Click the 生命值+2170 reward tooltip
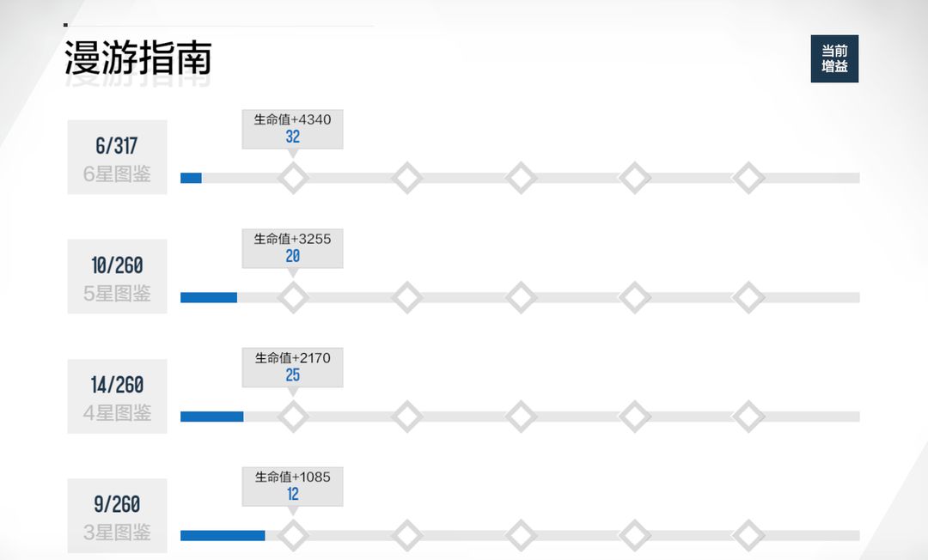Image resolution: width=928 pixels, height=560 pixels. [292, 368]
